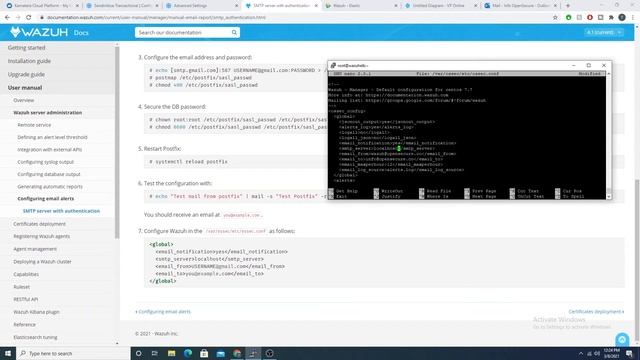
Task: Go to previous page Configuring email alerts
Action: coord(163,311)
